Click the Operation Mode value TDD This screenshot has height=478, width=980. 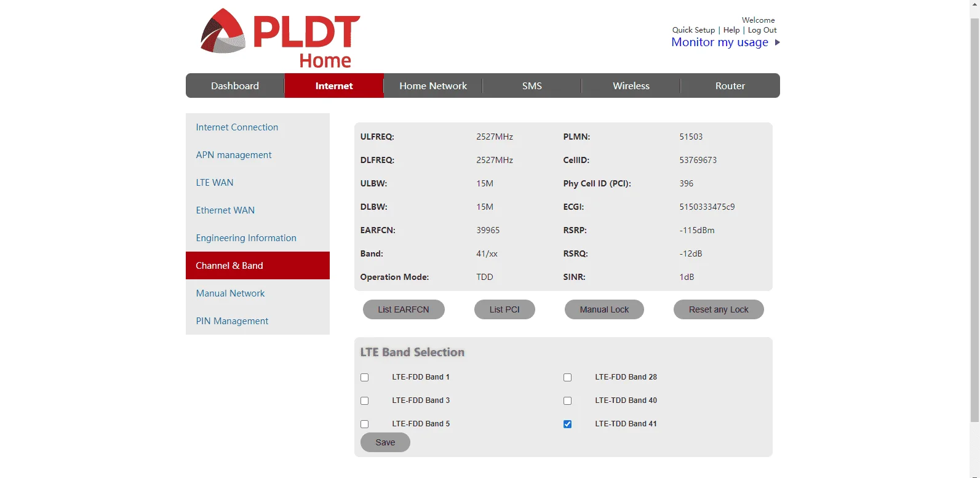pyautogui.click(x=485, y=277)
